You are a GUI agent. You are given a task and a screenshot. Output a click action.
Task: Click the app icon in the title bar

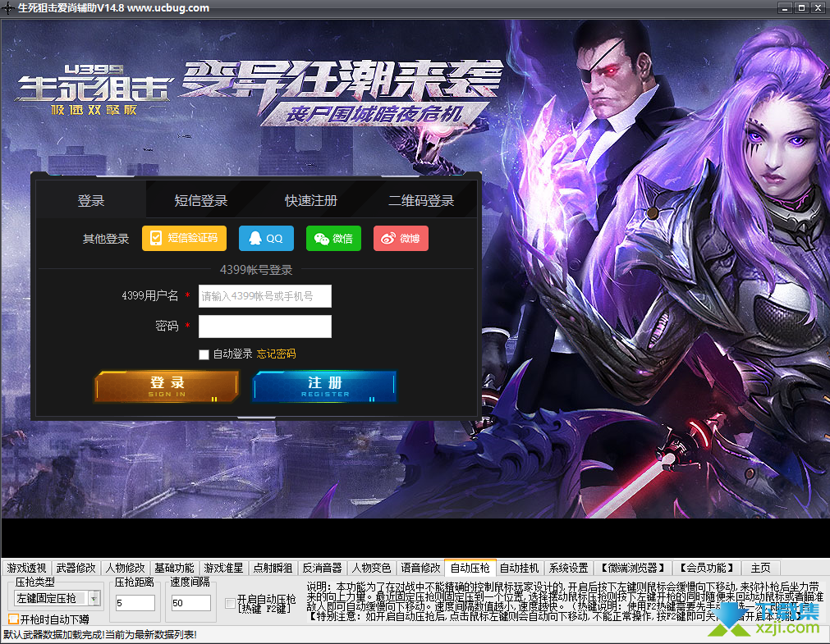(8, 8)
